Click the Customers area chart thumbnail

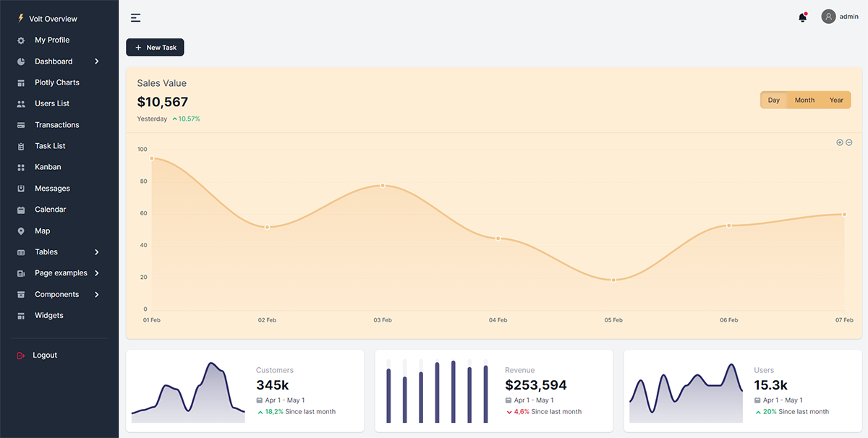click(x=188, y=392)
